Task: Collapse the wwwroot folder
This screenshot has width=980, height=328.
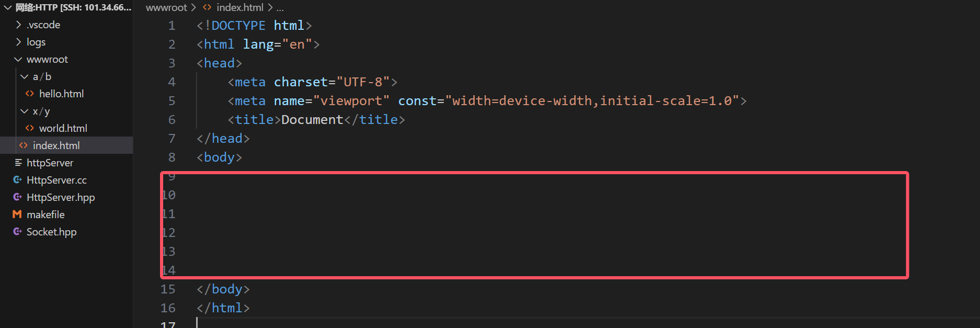Action: (18, 59)
